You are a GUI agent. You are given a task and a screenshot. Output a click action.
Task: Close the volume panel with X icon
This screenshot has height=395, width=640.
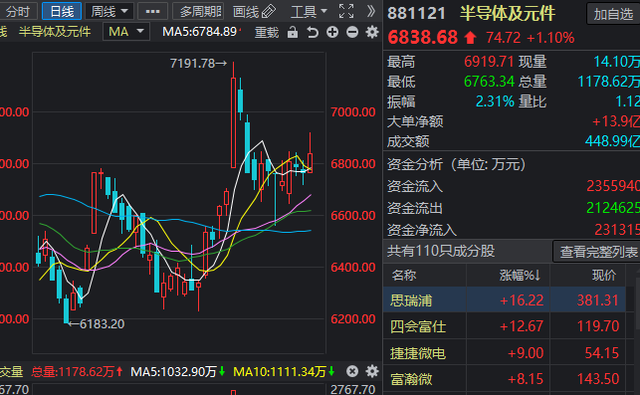point(352,371)
